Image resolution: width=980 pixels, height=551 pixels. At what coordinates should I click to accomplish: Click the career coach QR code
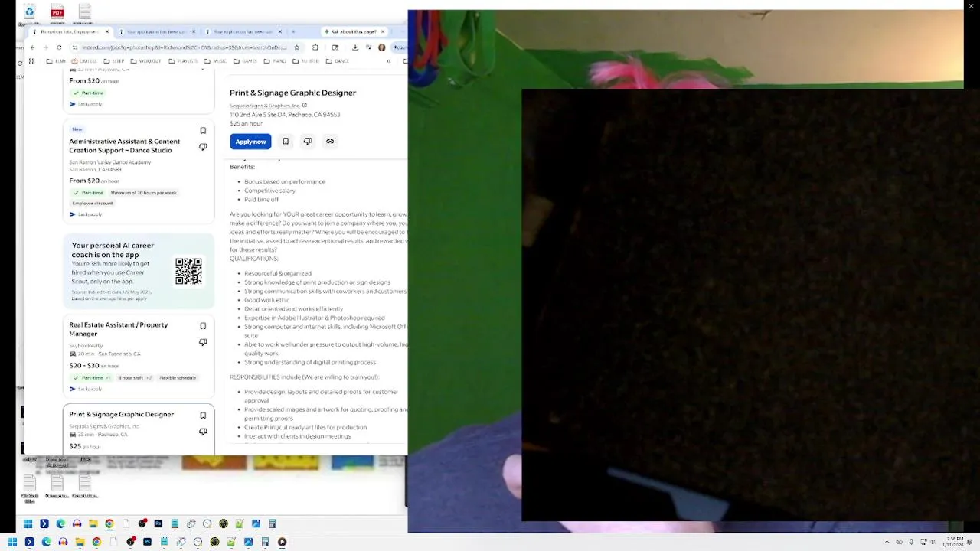click(x=188, y=271)
